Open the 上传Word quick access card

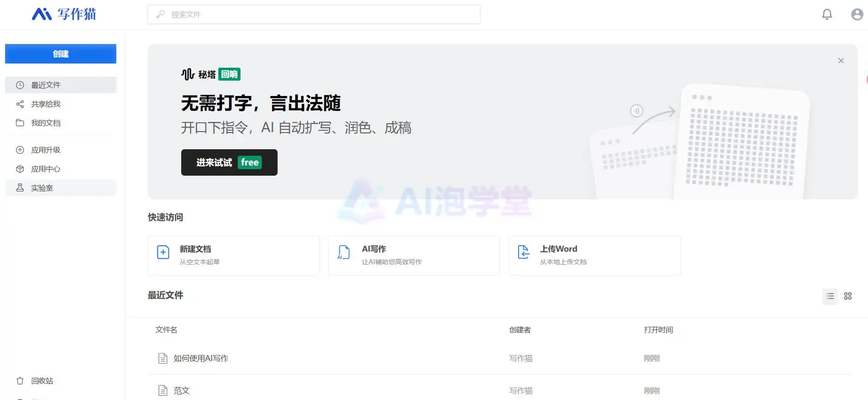(594, 256)
